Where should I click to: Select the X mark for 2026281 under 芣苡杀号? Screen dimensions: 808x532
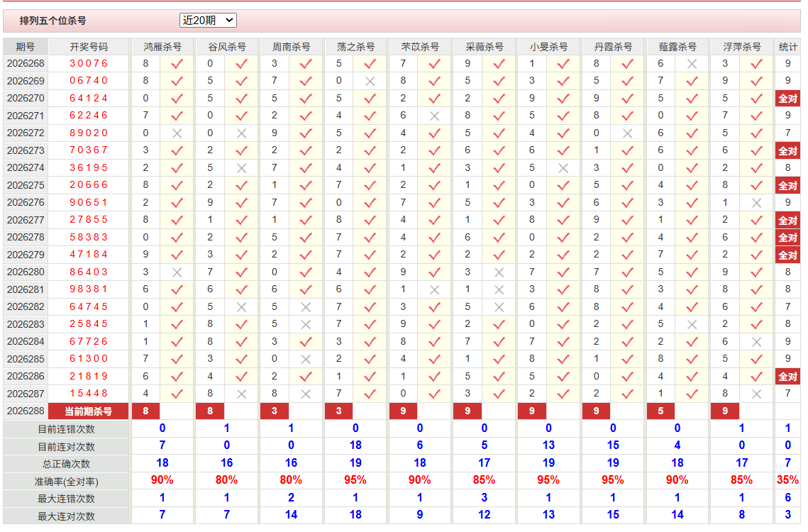tap(434, 289)
